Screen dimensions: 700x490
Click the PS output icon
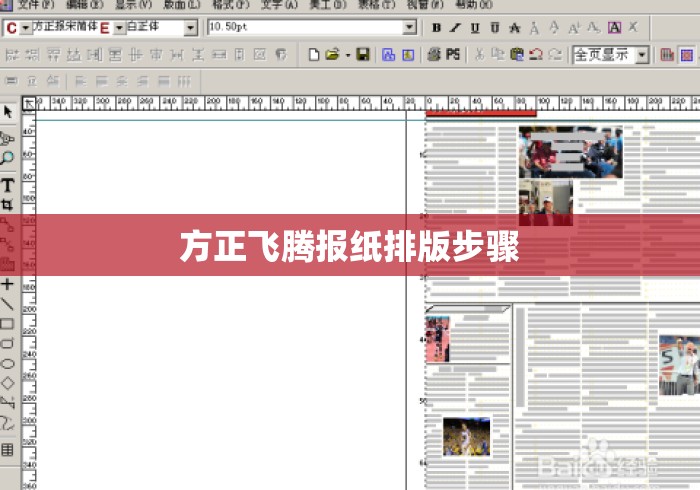(453, 55)
